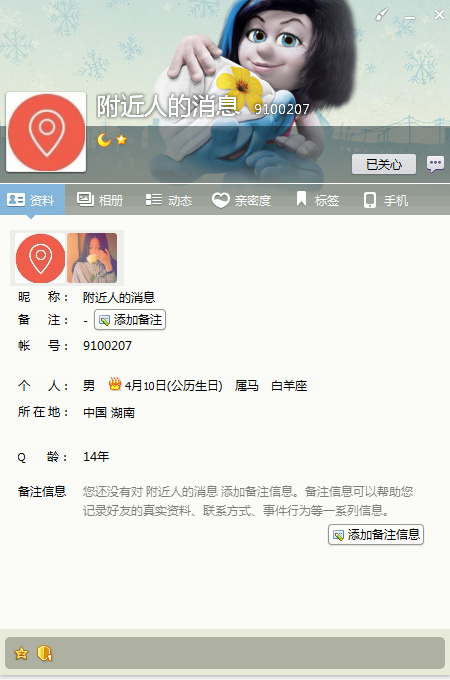Minimize the profile window
This screenshot has width=450, height=680.
(x=410, y=16)
